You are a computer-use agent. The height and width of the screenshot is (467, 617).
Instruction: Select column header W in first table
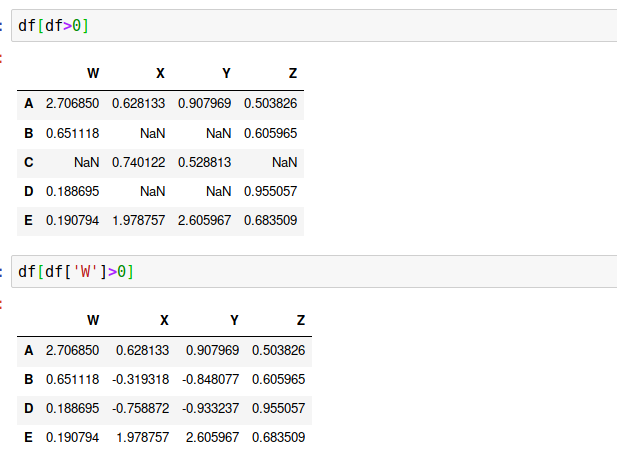[93, 74]
